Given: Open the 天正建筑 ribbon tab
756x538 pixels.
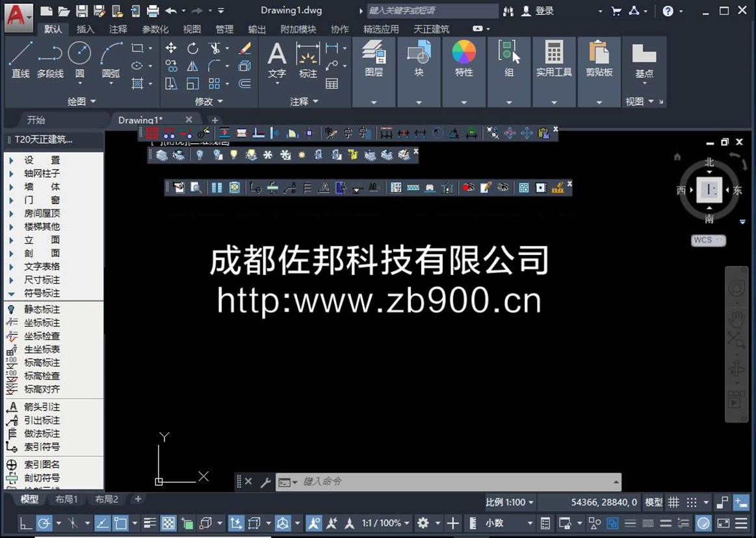Looking at the screenshot, I should pos(432,29).
